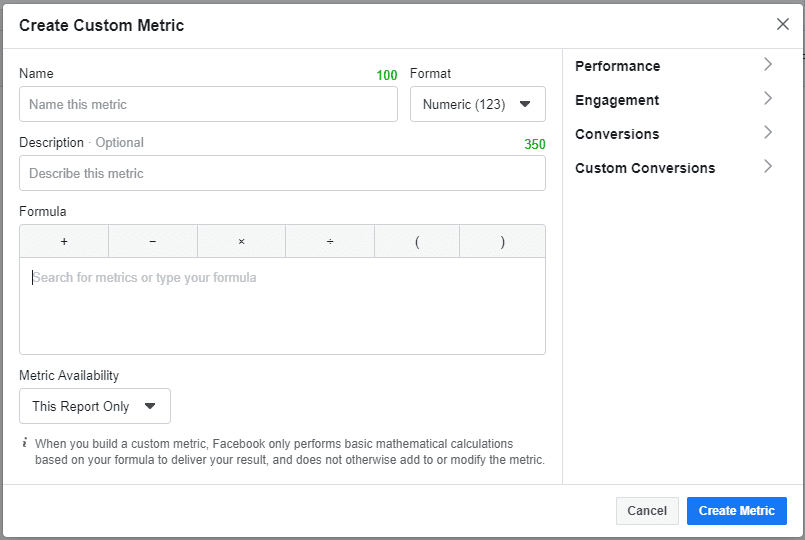Expand the Performance chevron arrow
Image resolution: width=805 pixels, height=540 pixels.
coord(768,65)
